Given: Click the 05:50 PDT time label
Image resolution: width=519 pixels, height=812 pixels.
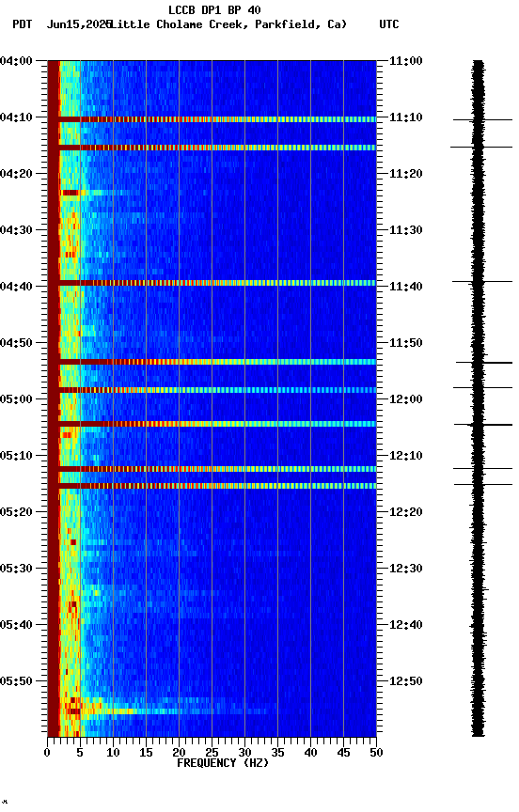Looking at the screenshot, I should 16,681.
